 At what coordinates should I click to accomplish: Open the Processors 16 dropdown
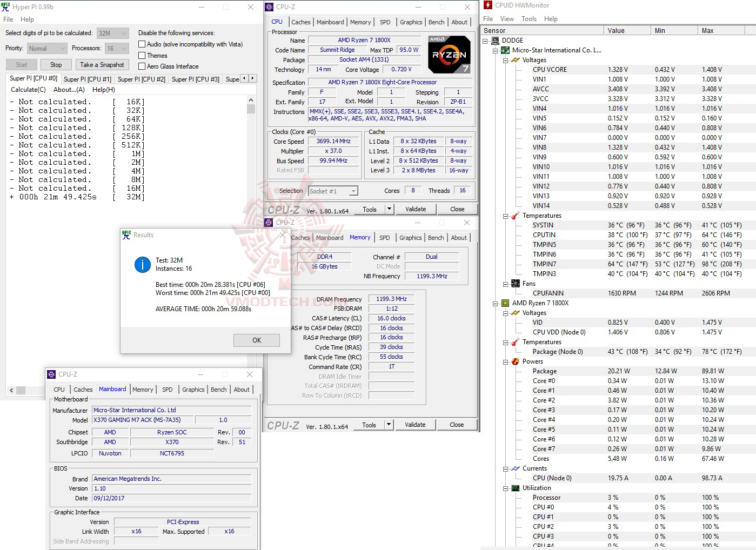[x=117, y=49]
